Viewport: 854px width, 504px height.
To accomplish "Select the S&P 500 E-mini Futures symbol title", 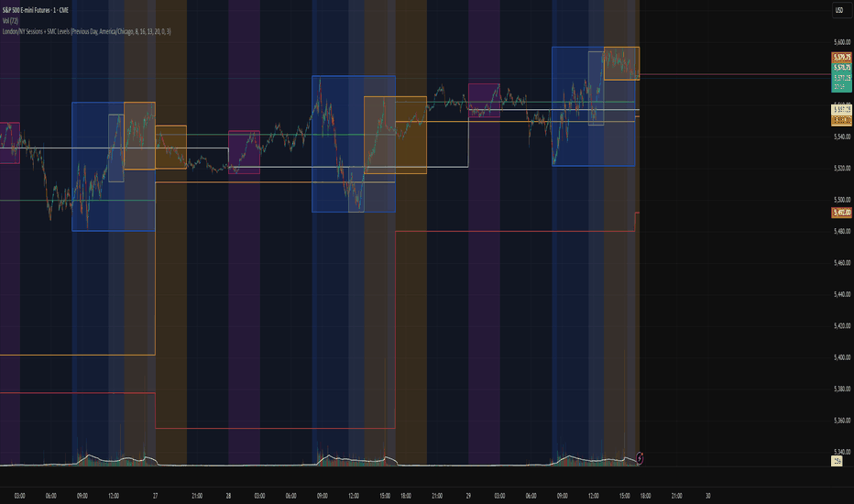I will click(x=36, y=10).
